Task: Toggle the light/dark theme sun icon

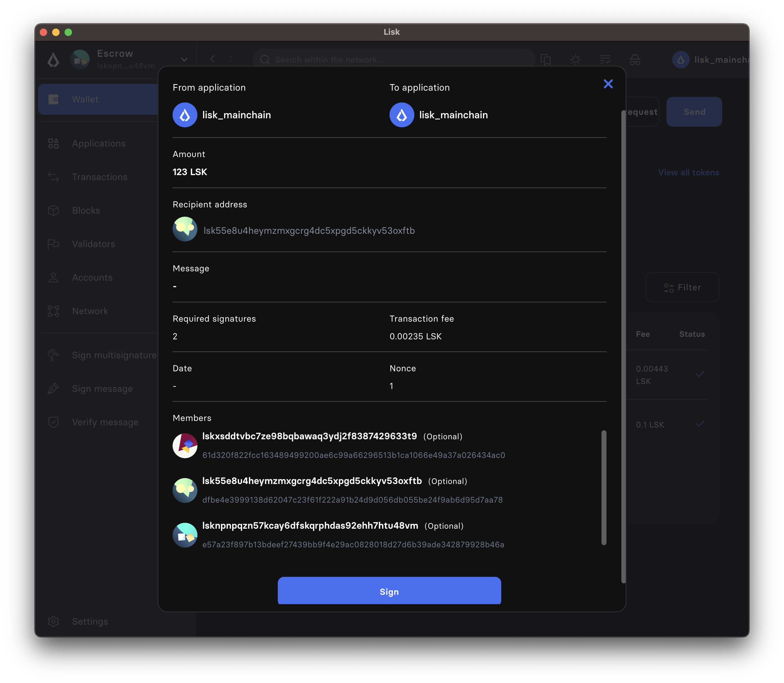Action: (575, 60)
